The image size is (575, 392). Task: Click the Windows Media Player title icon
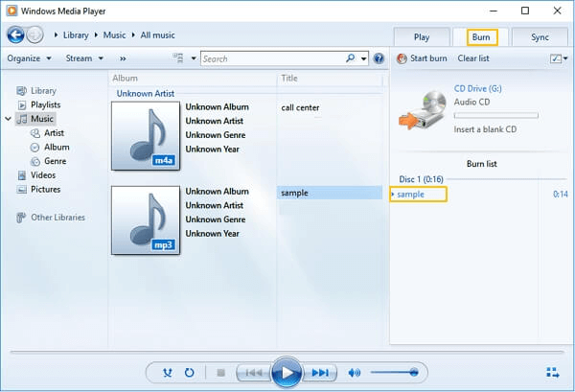point(11,11)
